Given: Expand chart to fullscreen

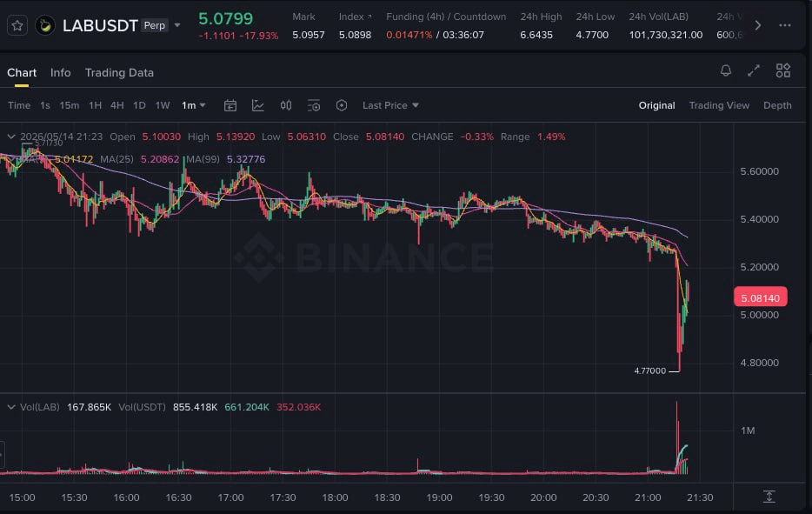Looking at the screenshot, I should (754, 70).
